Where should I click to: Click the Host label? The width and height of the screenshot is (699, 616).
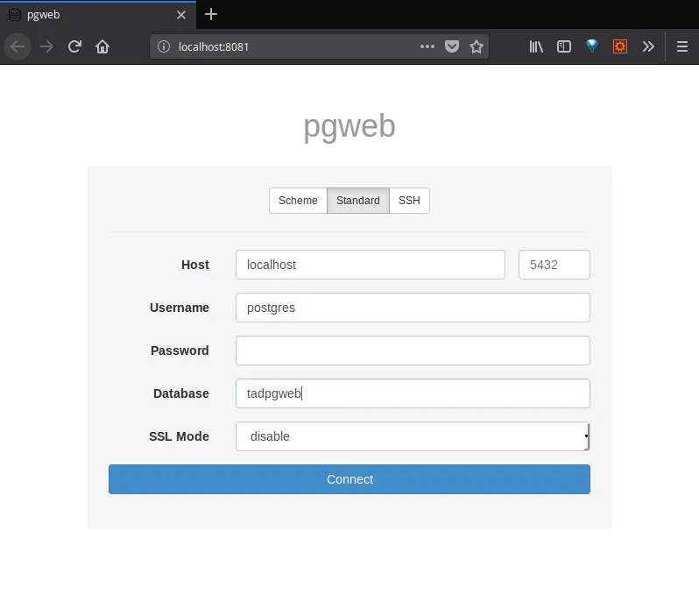coord(194,265)
